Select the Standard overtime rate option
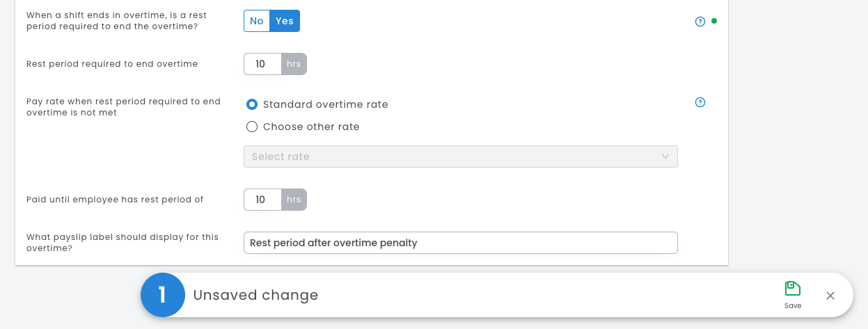Viewport: 868px width, 329px height. click(x=253, y=104)
